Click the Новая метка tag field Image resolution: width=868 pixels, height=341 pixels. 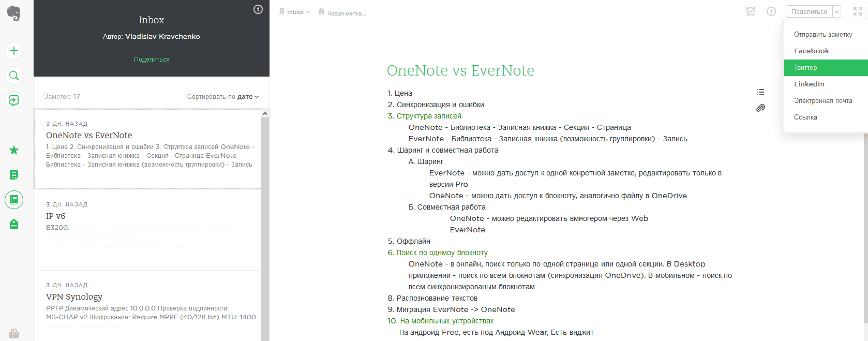point(346,13)
